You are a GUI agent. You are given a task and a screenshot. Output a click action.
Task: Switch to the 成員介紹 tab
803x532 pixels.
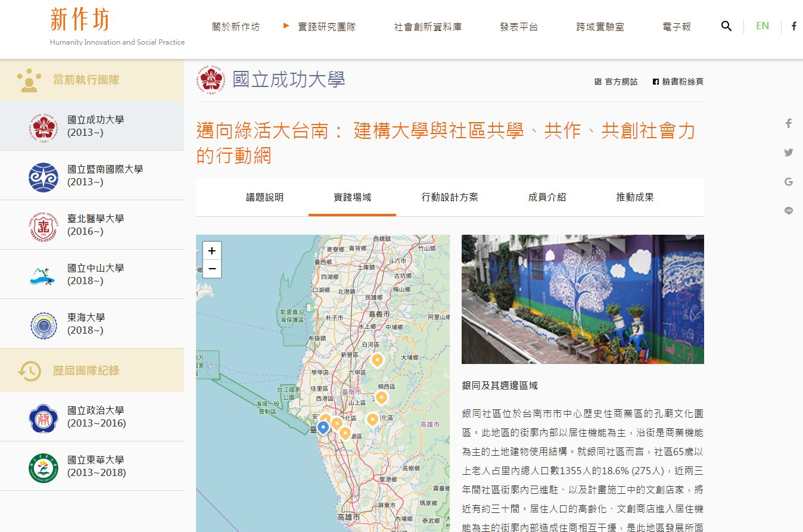pyautogui.click(x=547, y=197)
